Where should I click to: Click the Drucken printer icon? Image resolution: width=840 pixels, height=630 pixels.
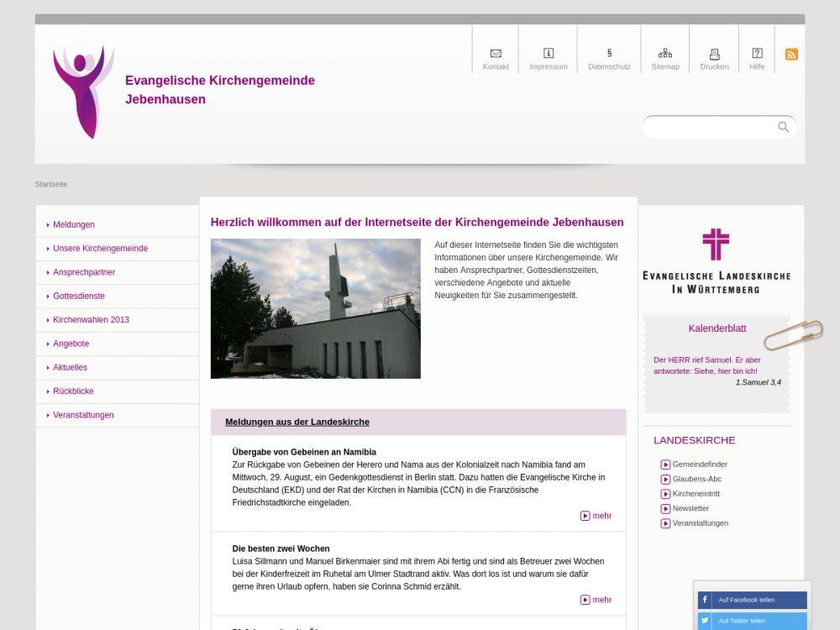click(714, 54)
